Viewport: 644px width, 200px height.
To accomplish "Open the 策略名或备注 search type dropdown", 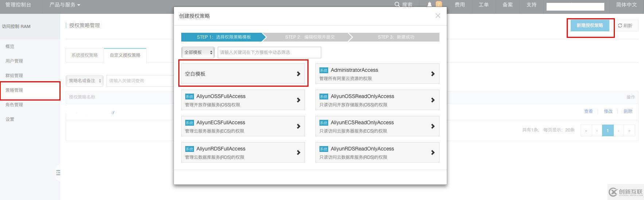I will [x=85, y=81].
